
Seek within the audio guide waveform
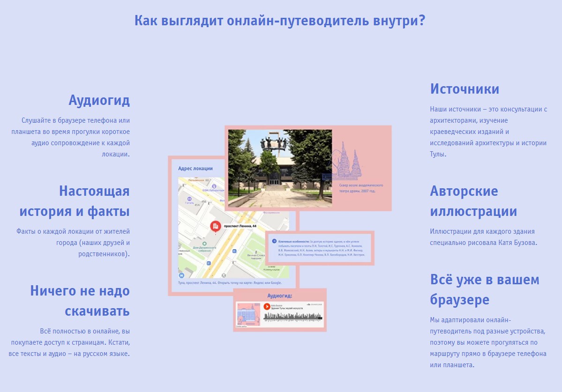click(293, 317)
